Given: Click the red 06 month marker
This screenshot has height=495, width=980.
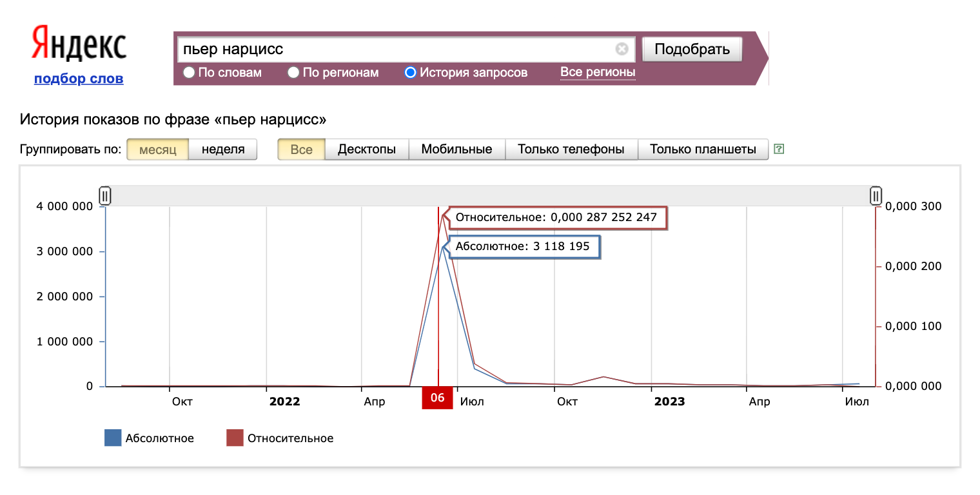Looking at the screenshot, I should click(438, 398).
